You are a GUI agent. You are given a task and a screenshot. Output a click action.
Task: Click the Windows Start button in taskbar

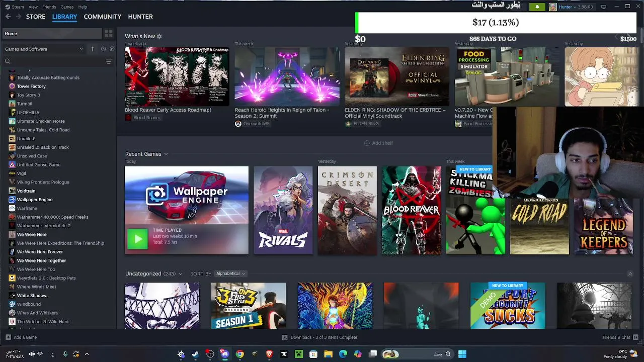click(462, 354)
